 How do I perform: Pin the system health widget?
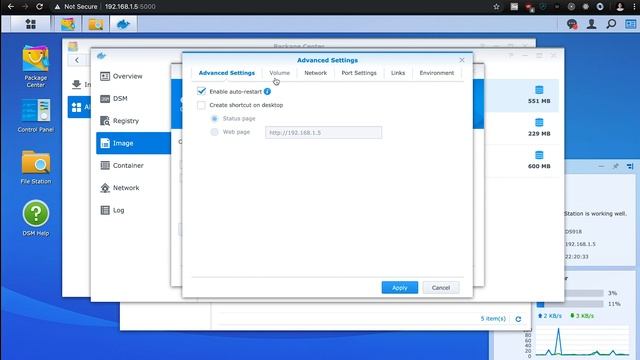pyautogui.click(x=616, y=166)
